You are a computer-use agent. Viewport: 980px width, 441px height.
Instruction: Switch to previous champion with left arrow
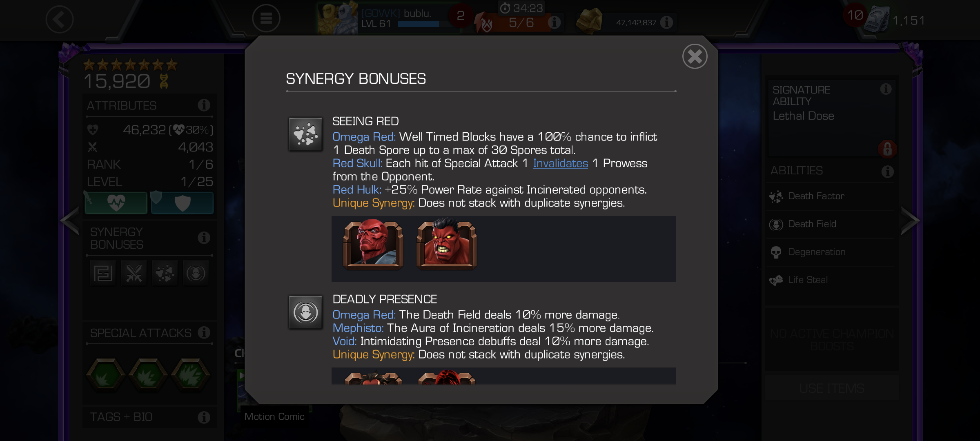pos(70,221)
